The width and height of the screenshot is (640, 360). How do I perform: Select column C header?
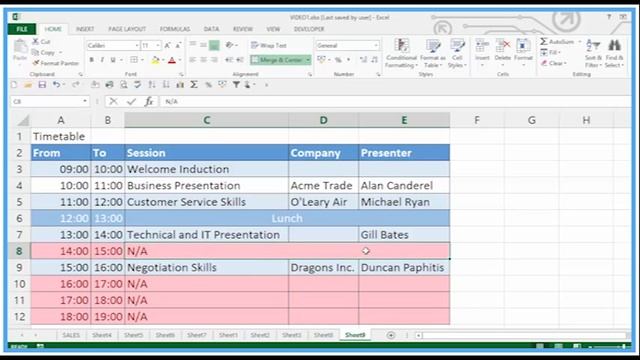[x=207, y=120]
